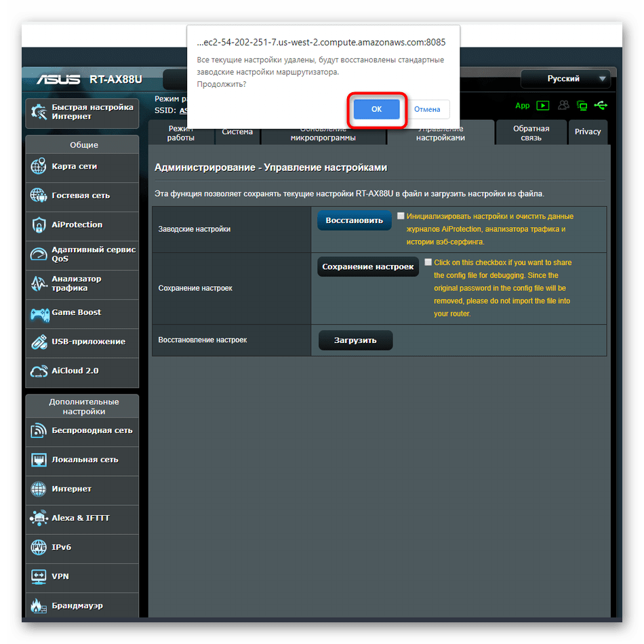
Task: Click the network clients status icon
Action: tap(582, 106)
